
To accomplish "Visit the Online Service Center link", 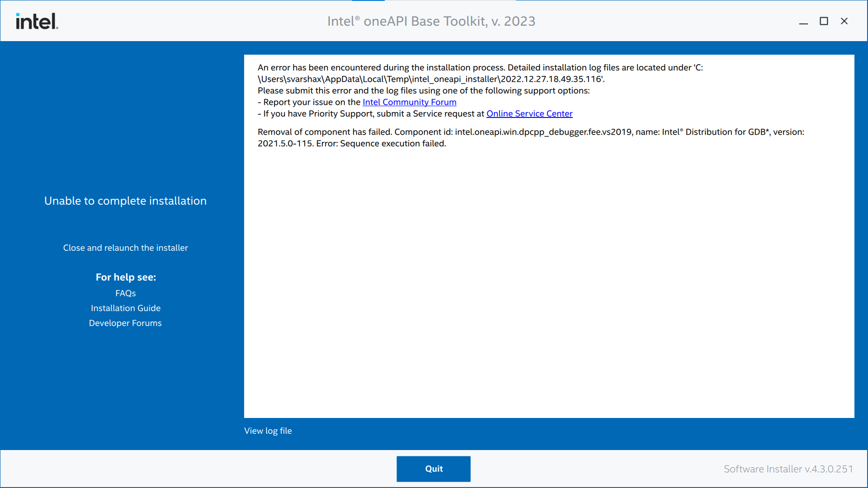I will pyautogui.click(x=529, y=113).
